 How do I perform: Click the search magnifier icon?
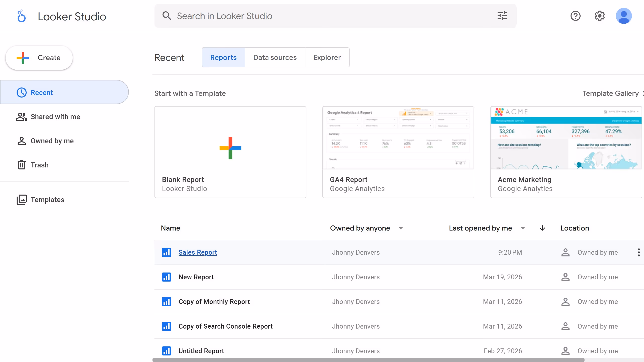click(x=167, y=16)
